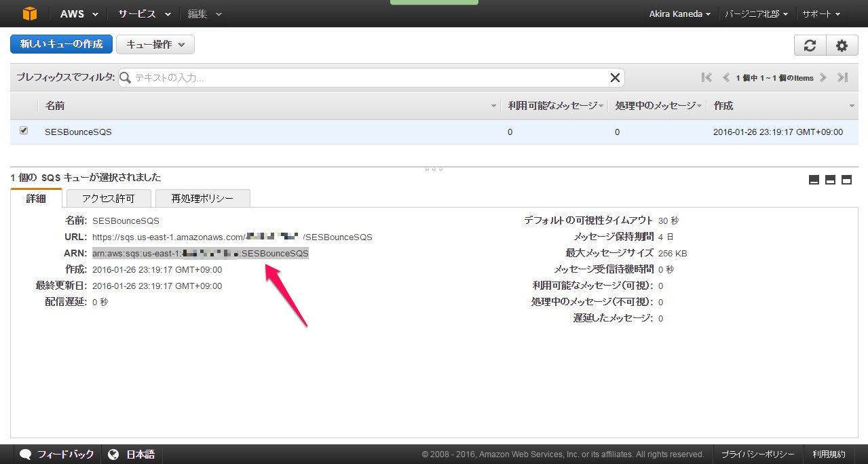868x464 pixels.
Task: Open the Akira Kaneda account menu
Action: (680, 14)
